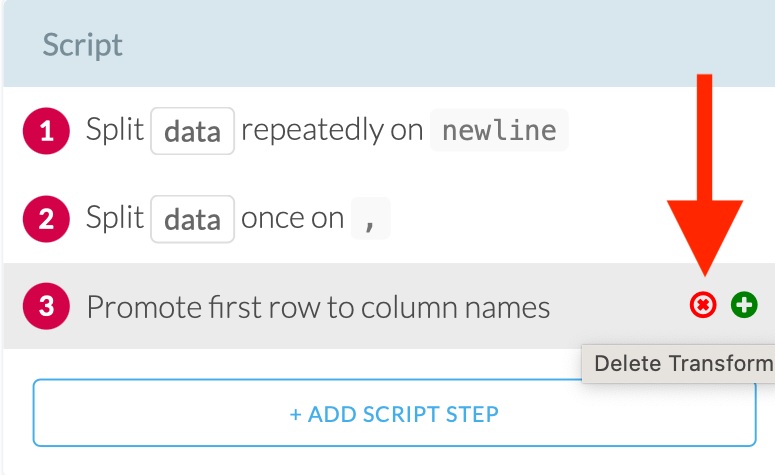Select the step 3 number badge

(x=46, y=306)
